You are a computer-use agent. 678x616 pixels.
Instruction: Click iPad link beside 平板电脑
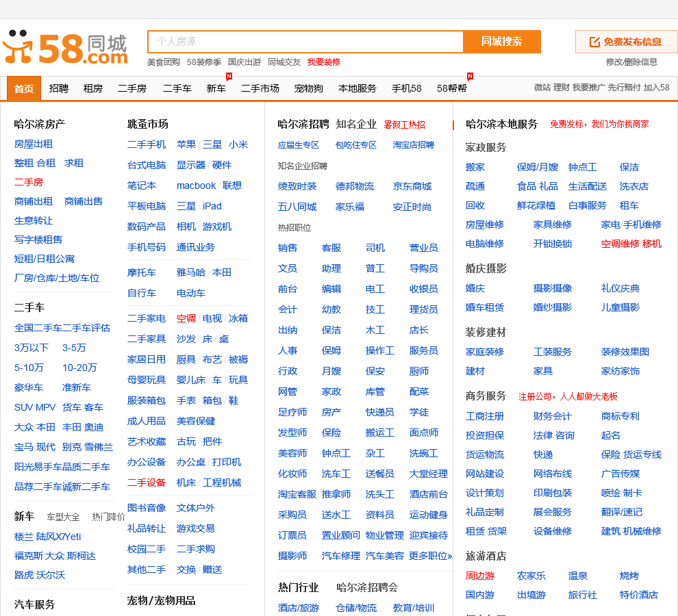point(212,206)
